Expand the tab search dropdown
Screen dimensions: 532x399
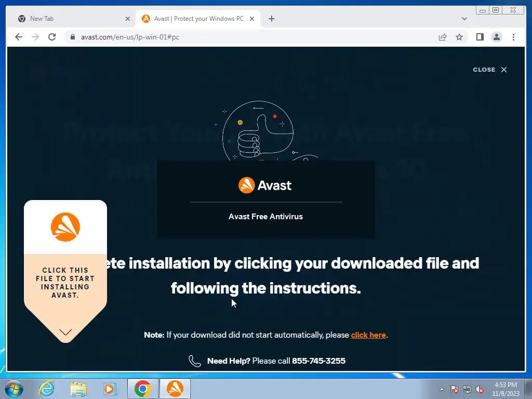tap(464, 19)
